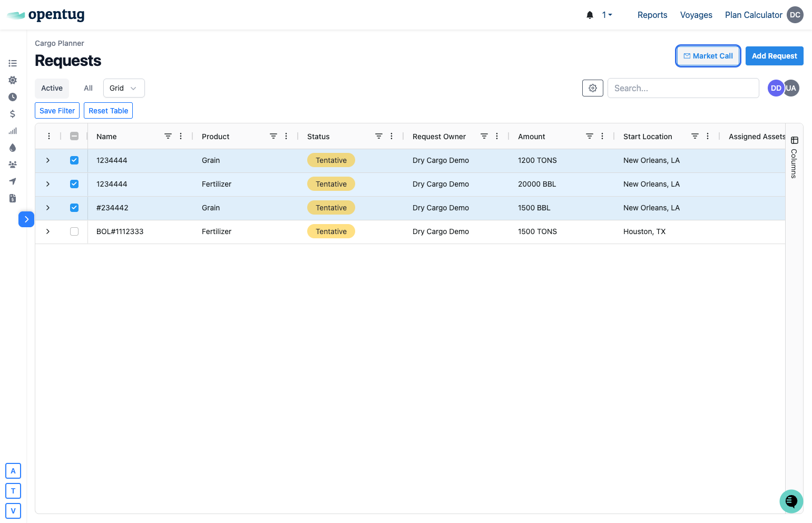Click the A shortcut button
The height and width of the screenshot is (523, 812).
coord(13,471)
